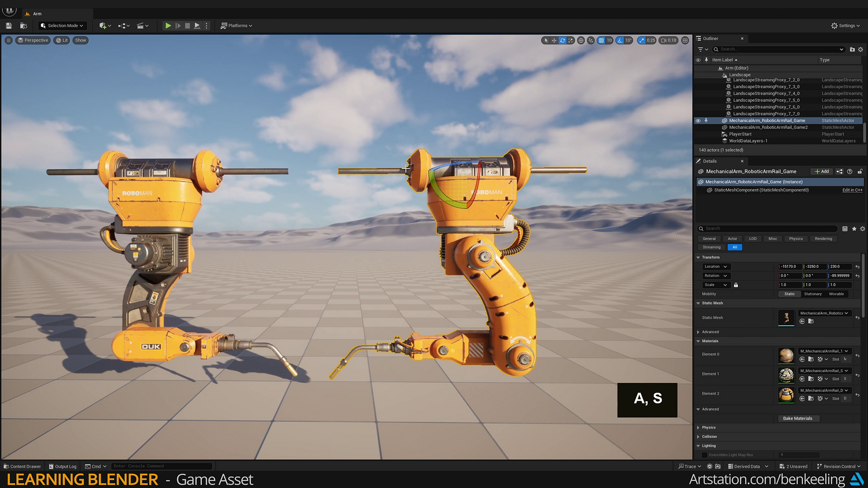Filter Details by the LOD category

753,239
